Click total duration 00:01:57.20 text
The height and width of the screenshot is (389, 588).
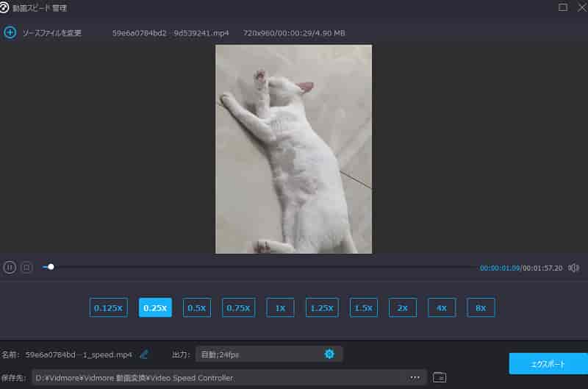tap(542, 268)
